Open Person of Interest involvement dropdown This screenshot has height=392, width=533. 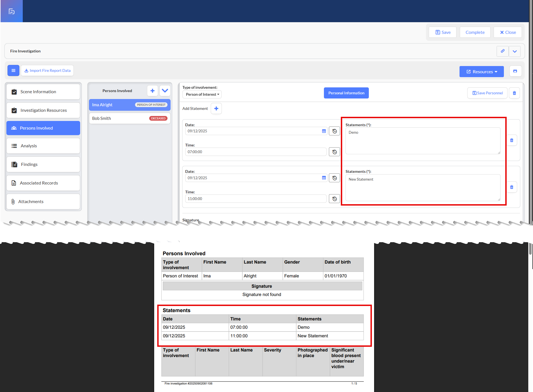point(202,94)
